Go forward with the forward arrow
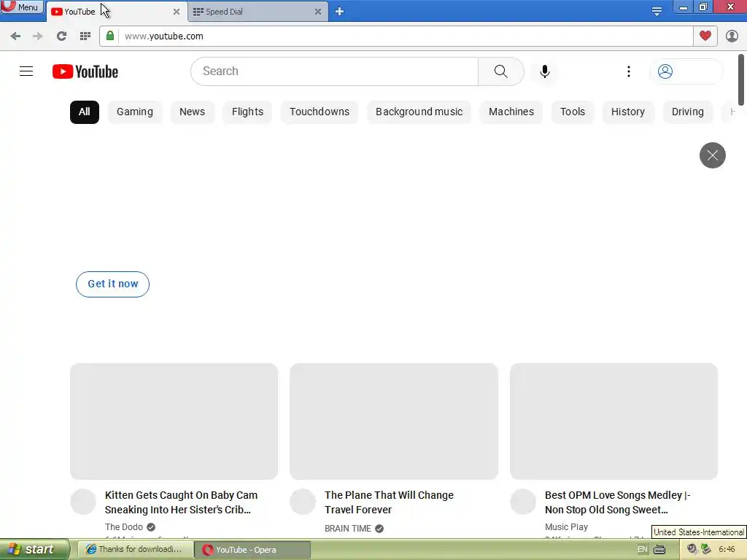747x560 pixels. (x=38, y=36)
